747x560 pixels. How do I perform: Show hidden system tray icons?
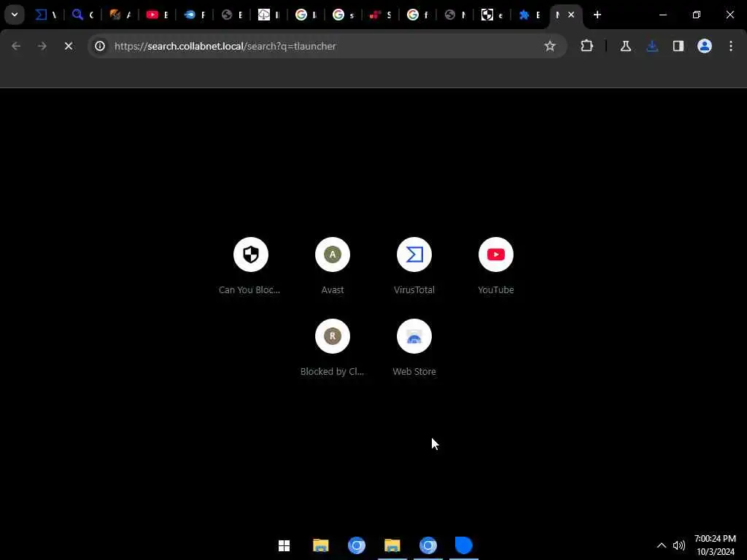(661, 545)
